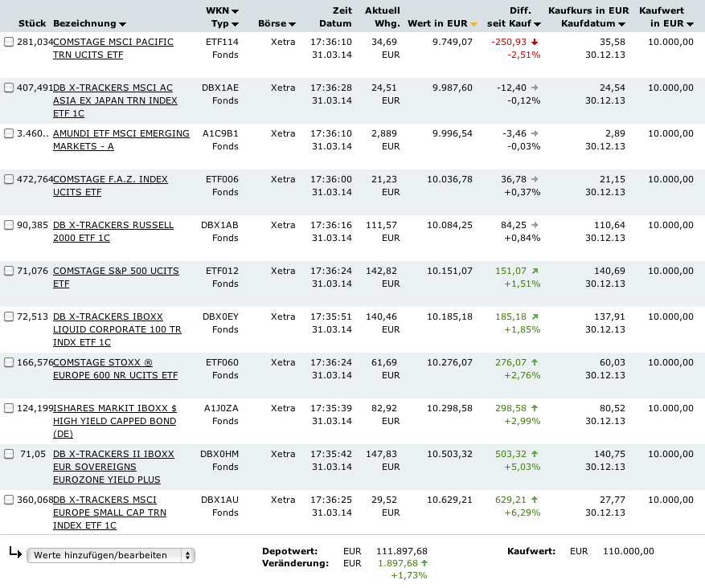Sort by Bezeichnung column arrow
This screenshot has height=588, width=705.
click(122, 24)
